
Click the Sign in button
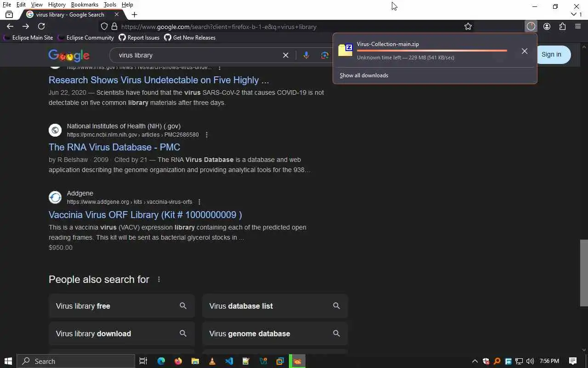point(551,54)
